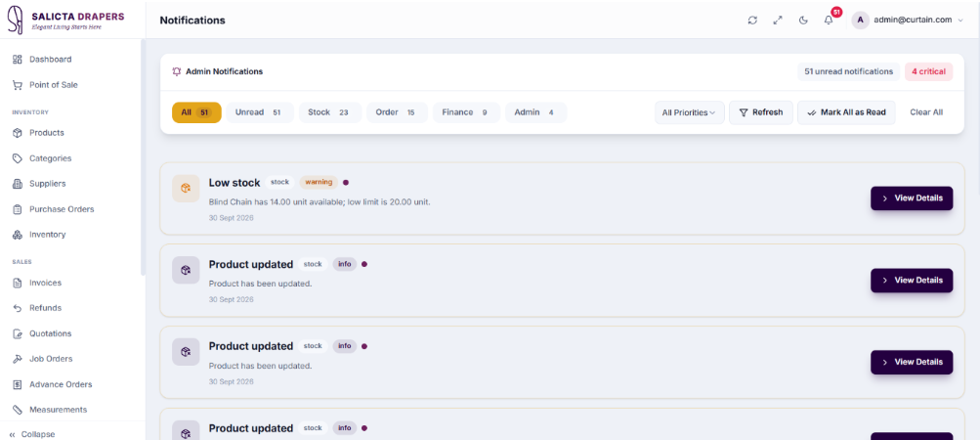980x440 pixels.
Task: Click the Clear All link
Action: 926,112
